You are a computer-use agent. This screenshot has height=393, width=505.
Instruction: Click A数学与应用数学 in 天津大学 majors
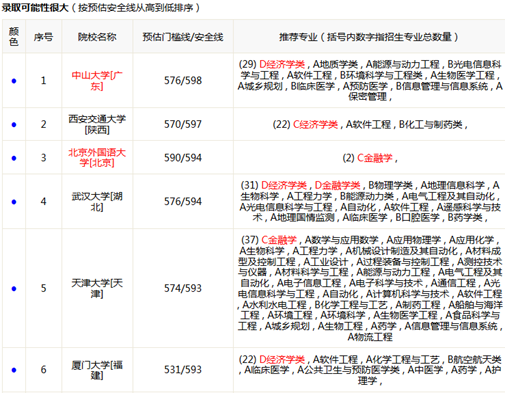click(342, 240)
